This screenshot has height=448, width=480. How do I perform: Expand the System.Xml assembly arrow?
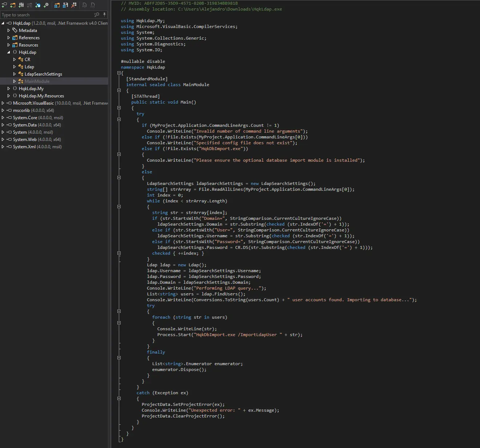(3, 146)
